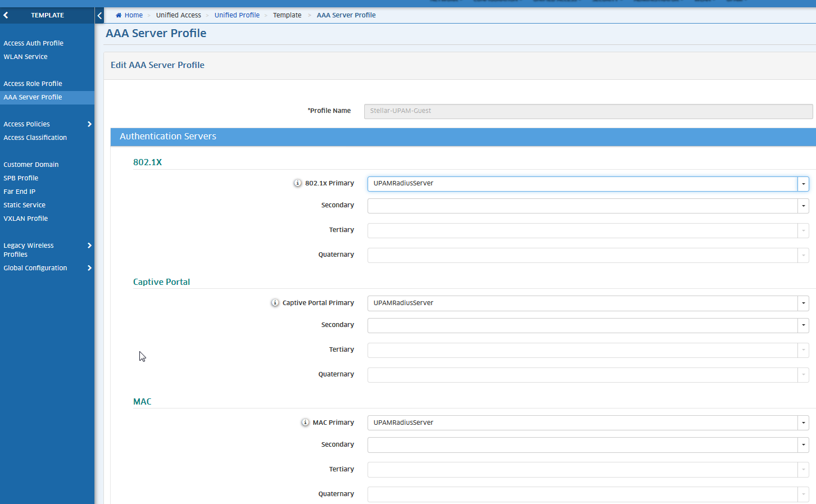Open the 802.1x Primary server dropdown
The height and width of the screenshot is (504, 816).
803,184
